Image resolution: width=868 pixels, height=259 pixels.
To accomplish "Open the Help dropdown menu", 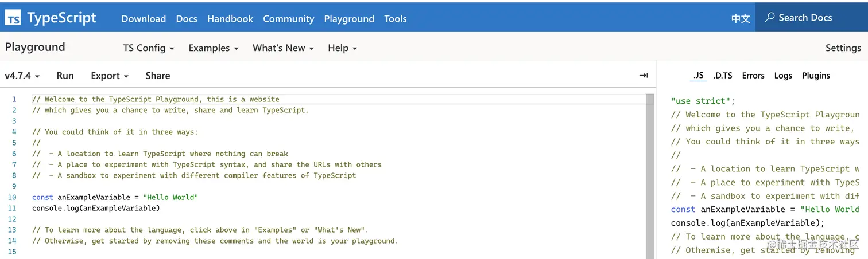I will pyautogui.click(x=342, y=48).
